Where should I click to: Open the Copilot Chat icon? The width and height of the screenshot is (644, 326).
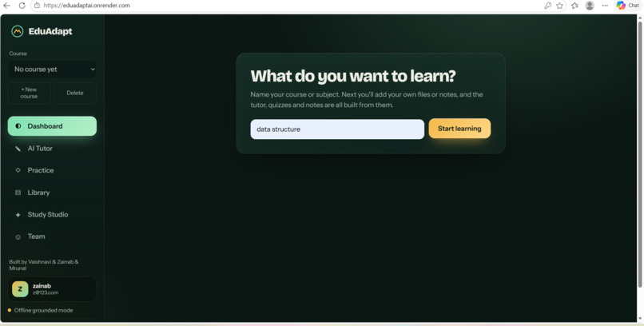[621, 6]
